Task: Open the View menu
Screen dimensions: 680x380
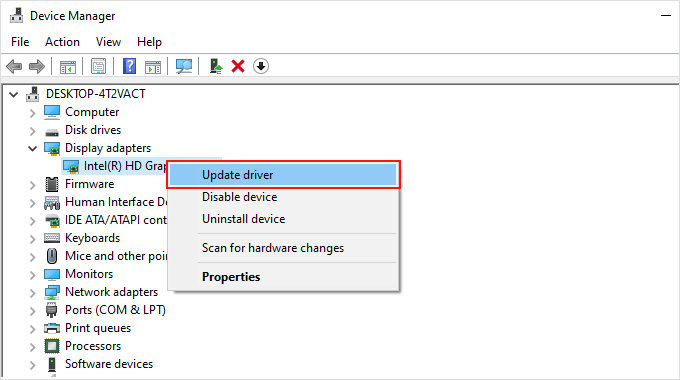Action: pos(108,42)
